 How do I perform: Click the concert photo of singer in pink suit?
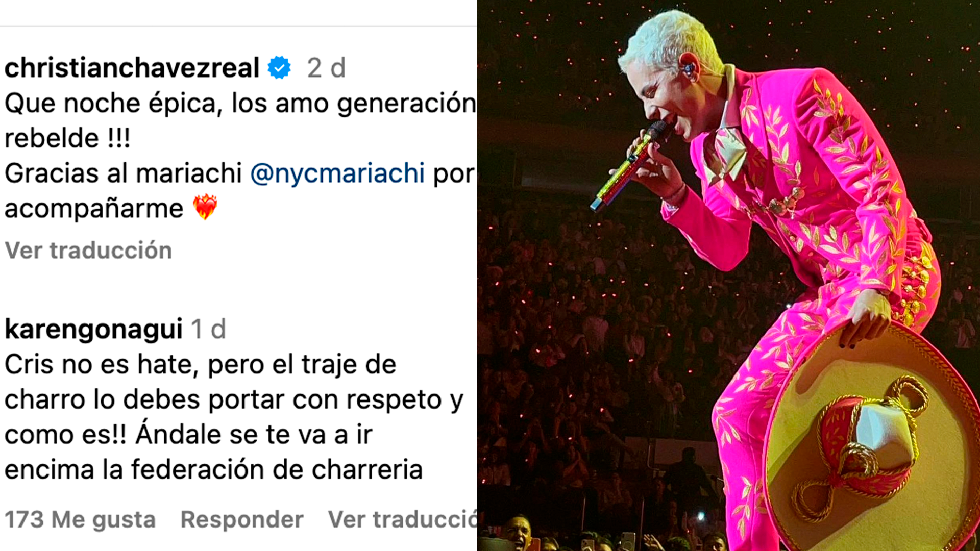728,275
